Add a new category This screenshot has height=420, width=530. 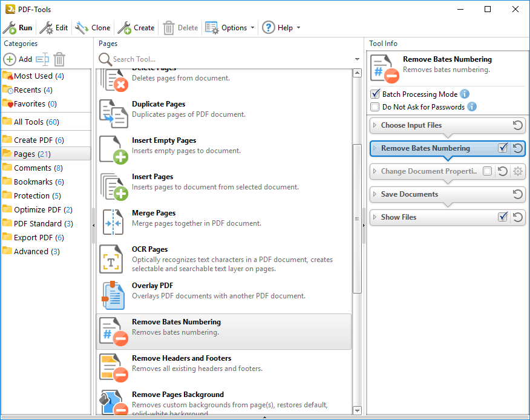pyautogui.click(x=18, y=59)
